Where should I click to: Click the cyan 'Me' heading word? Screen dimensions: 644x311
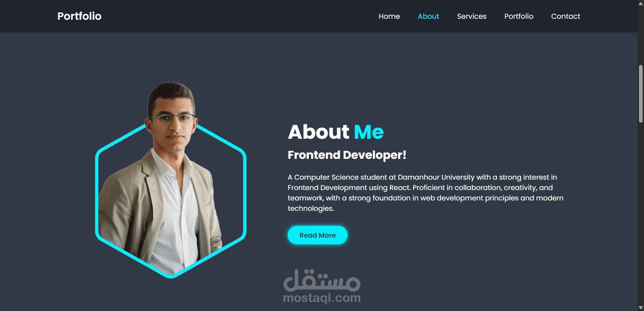[369, 132]
